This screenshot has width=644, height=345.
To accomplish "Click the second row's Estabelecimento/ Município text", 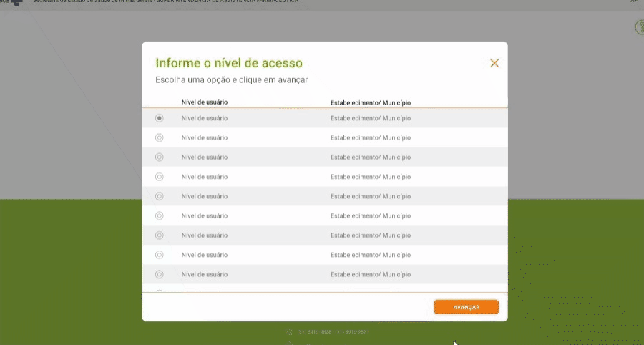I will point(371,137).
